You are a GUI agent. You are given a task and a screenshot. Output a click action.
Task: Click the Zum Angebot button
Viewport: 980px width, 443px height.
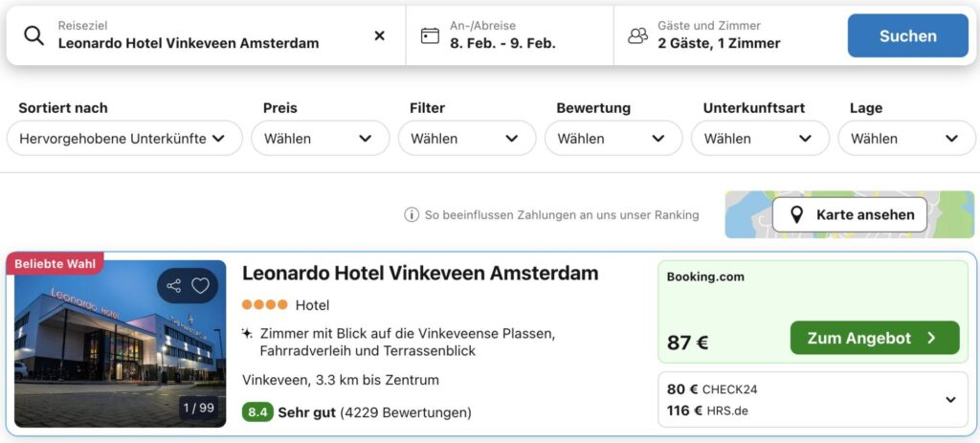(x=874, y=338)
